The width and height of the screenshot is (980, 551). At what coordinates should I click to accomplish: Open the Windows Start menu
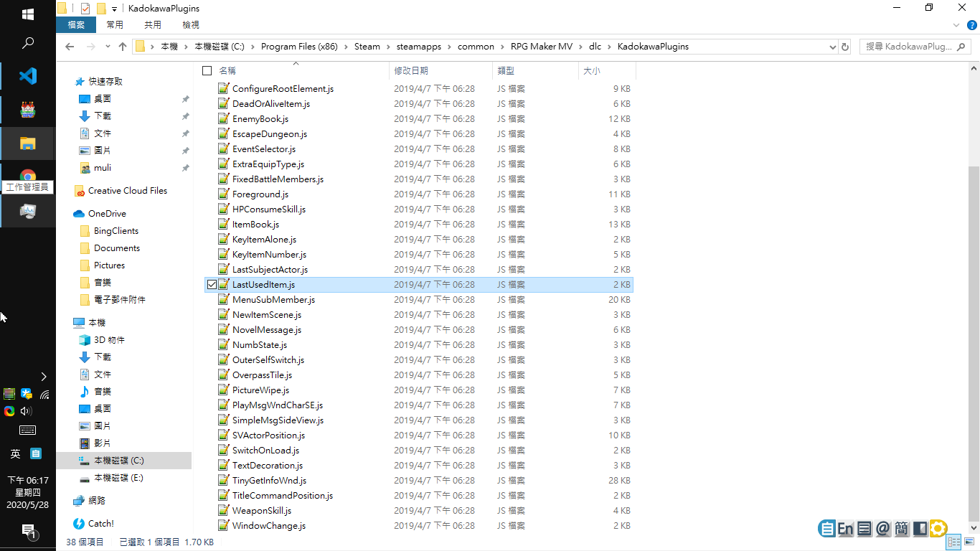28,14
